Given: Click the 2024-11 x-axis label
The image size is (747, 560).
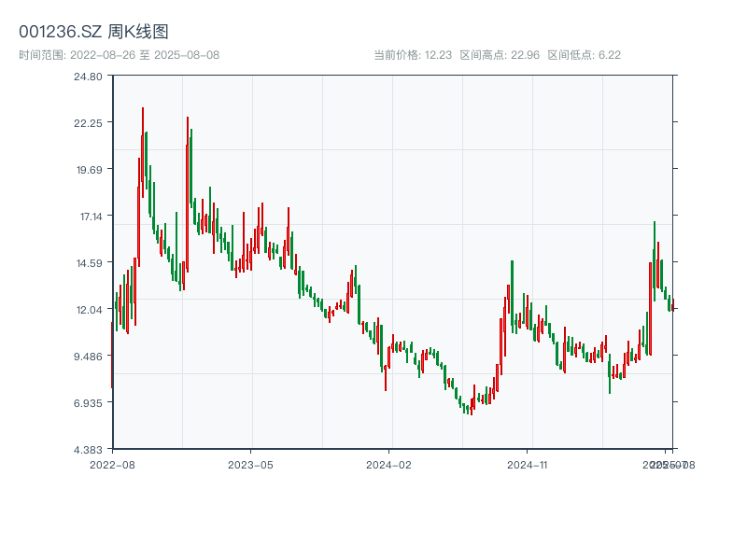Looking at the screenshot, I should (x=528, y=464).
